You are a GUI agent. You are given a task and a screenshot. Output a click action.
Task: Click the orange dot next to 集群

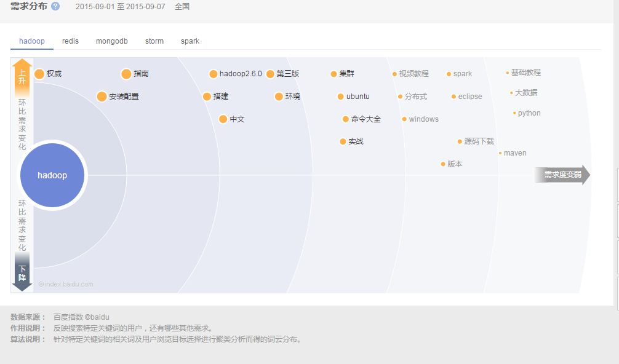point(333,74)
